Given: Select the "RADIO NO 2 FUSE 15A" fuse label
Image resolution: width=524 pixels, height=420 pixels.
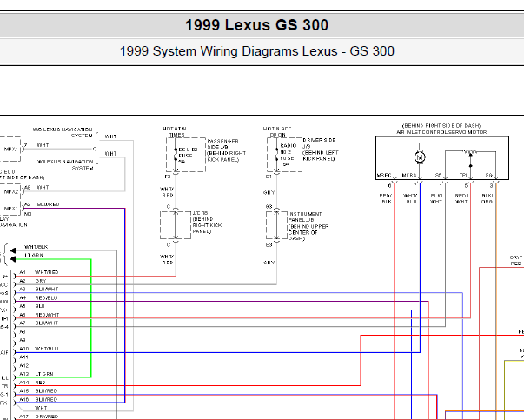Looking at the screenshot, I should pos(288,155).
